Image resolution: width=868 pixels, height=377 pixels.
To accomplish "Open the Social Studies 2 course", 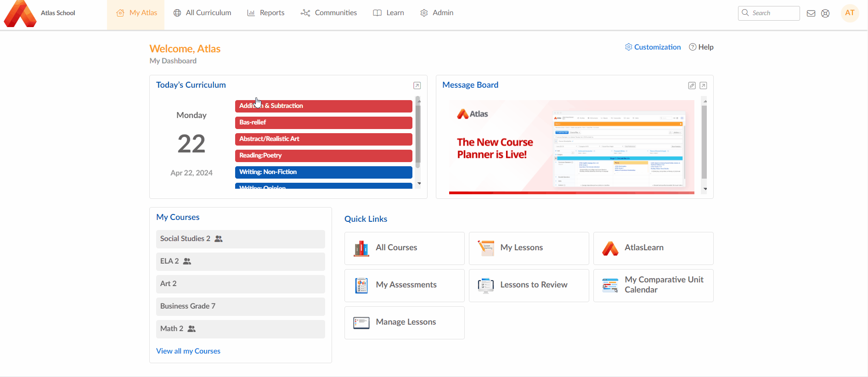I will (x=185, y=239).
